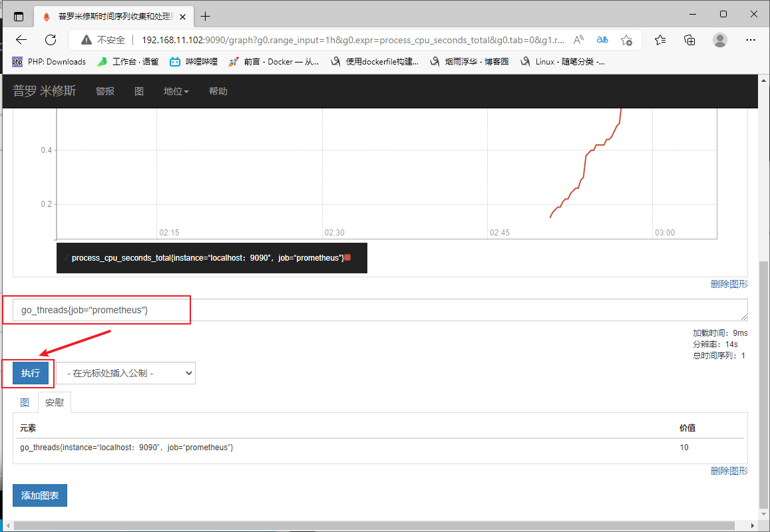Screen dimensions: 770x532
Task: Click the red legend color swatch
Action: tap(347, 257)
